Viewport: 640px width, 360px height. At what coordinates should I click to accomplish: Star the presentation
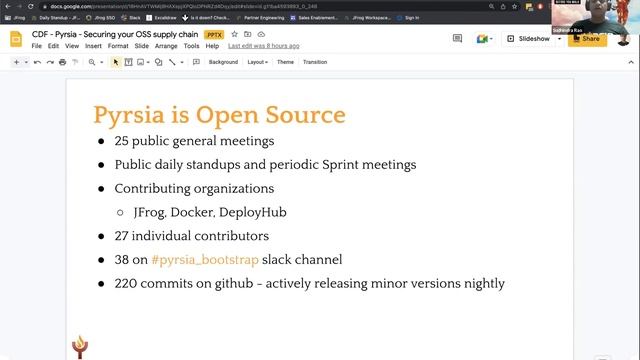pos(234,34)
